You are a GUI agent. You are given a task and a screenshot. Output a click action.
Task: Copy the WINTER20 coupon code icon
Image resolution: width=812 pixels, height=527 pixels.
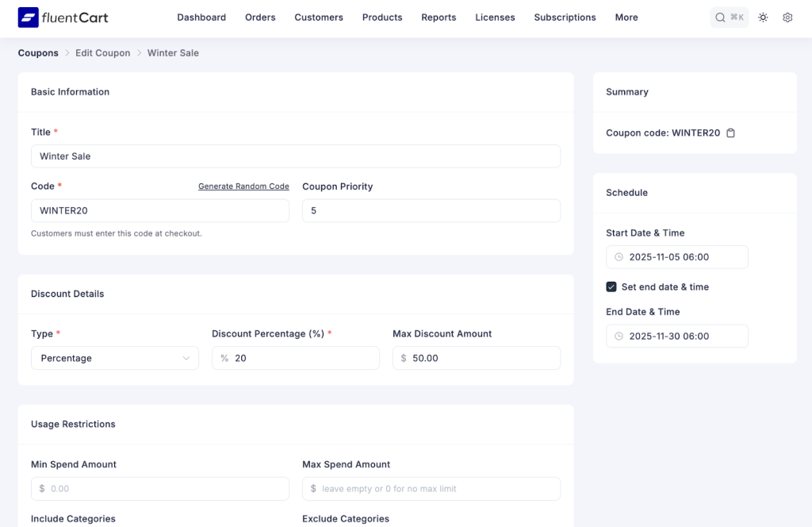730,133
